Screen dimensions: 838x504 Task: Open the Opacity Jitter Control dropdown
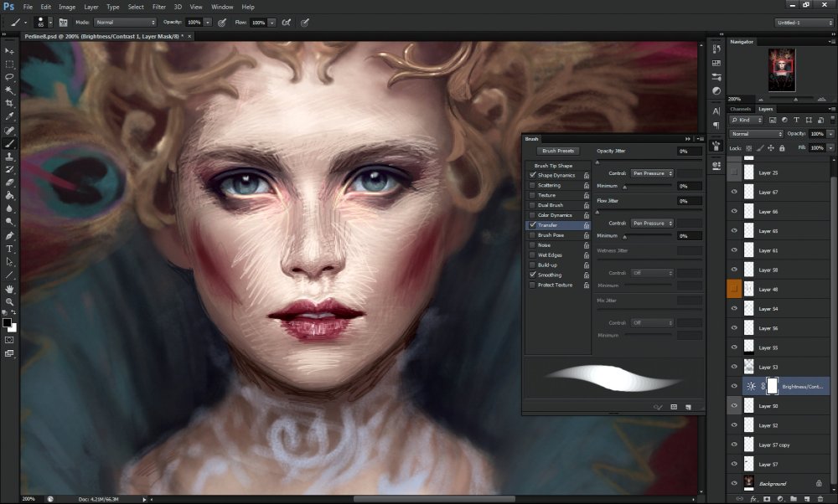pos(652,173)
